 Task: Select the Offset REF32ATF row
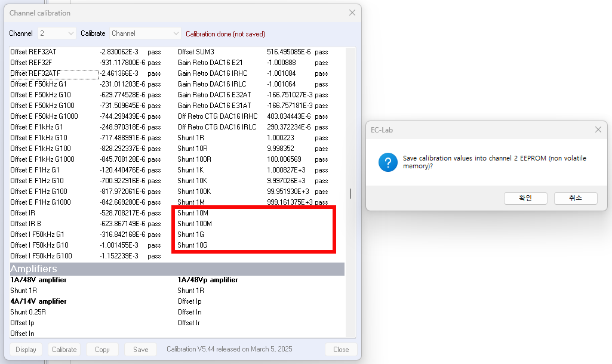[54, 73]
